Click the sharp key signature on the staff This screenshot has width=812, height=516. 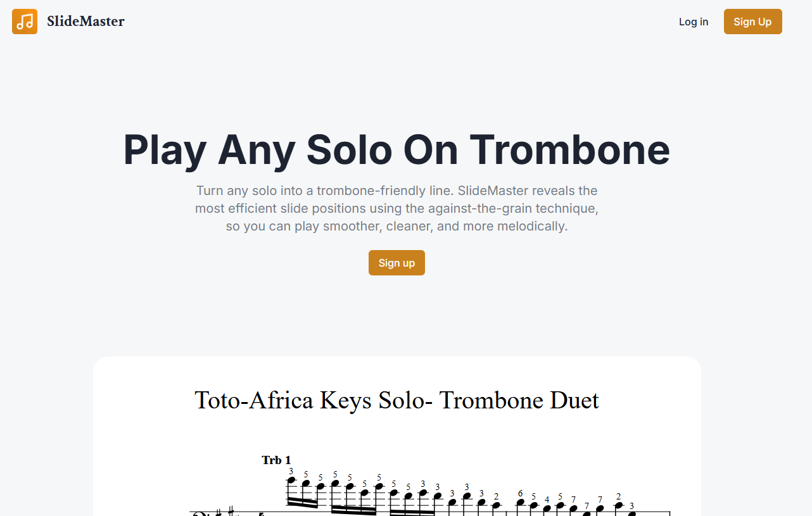[x=231, y=510]
